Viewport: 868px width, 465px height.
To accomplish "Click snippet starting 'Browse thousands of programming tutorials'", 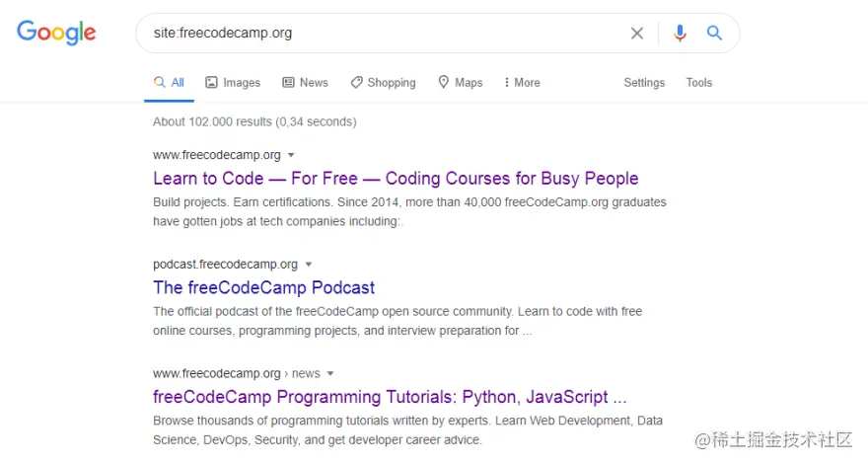I will 407,430.
